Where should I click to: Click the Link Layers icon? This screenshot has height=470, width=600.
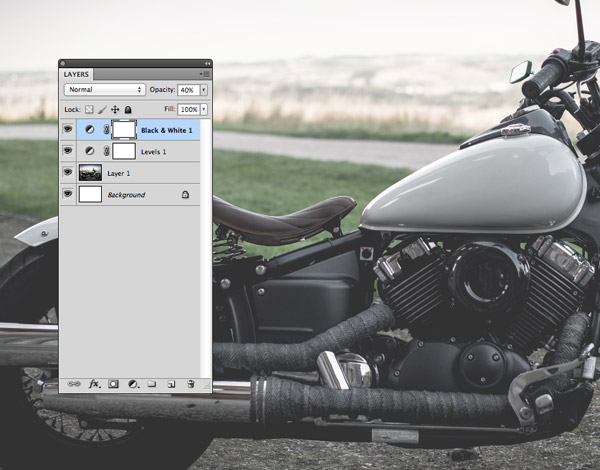[x=73, y=383]
